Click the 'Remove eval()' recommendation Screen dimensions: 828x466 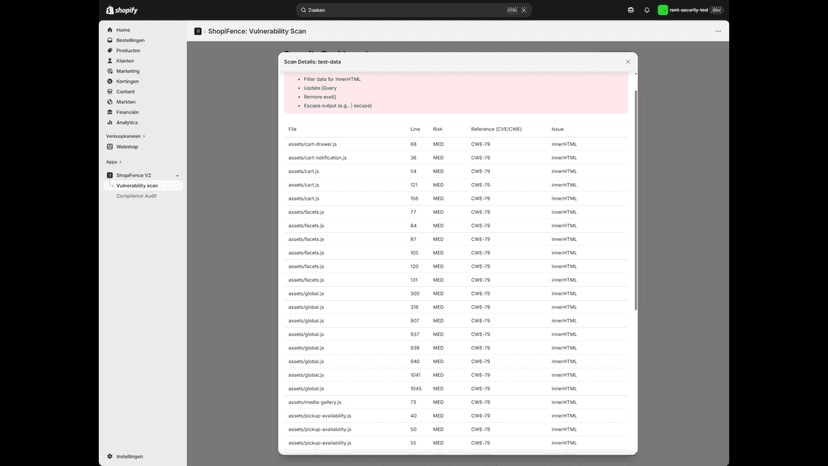coord(320,97)
